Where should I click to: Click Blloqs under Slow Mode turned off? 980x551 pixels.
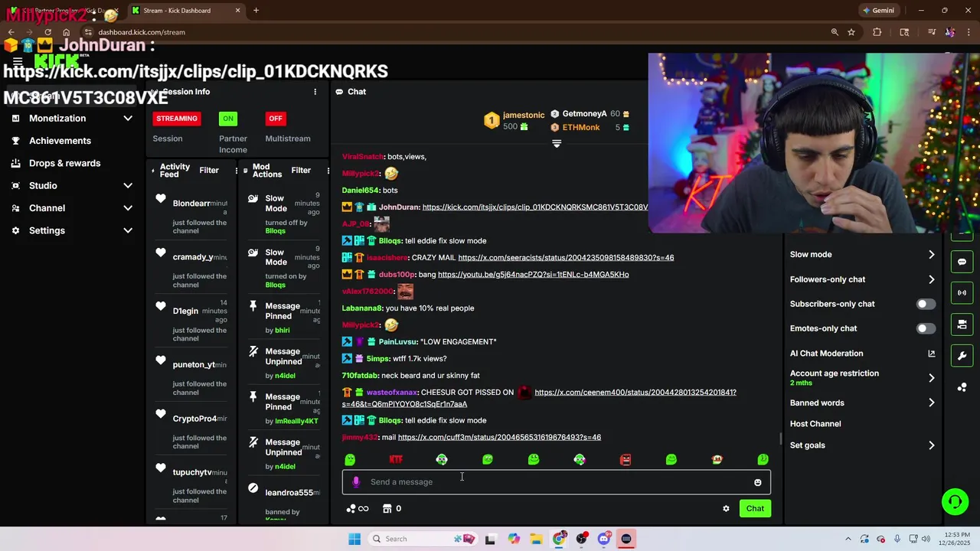pos(276,231)
